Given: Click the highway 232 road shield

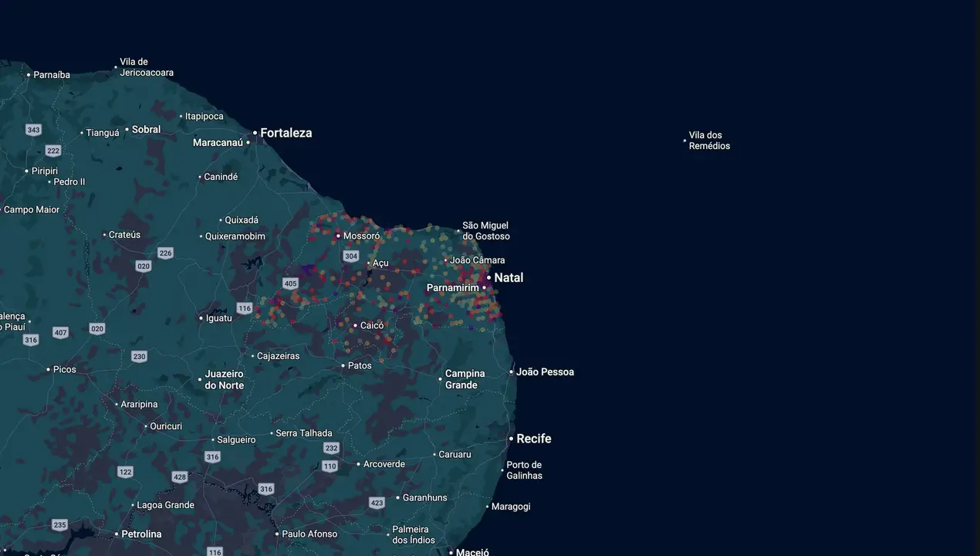Looking at the screenshot, I should pyautogui.click(x=332, y=449).
